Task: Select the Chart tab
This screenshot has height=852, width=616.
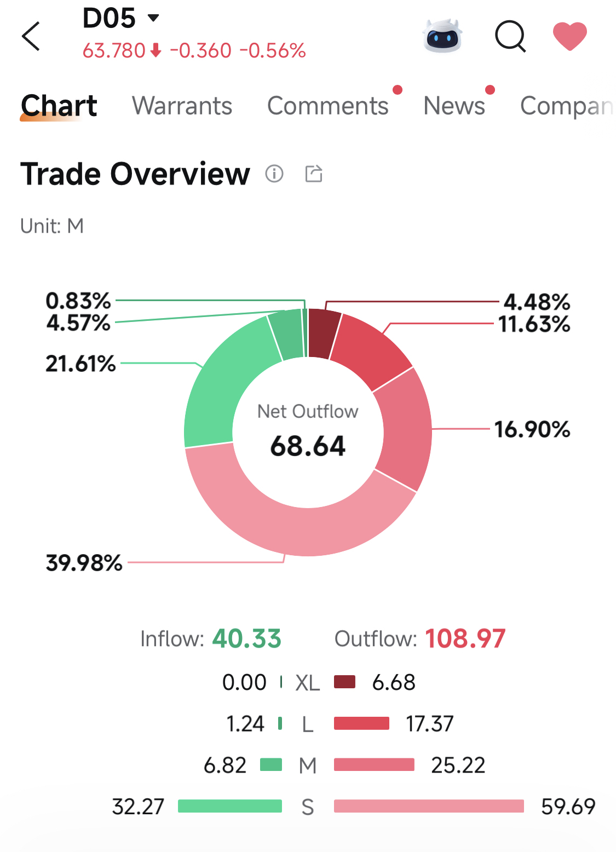Action: coord(59,106)
